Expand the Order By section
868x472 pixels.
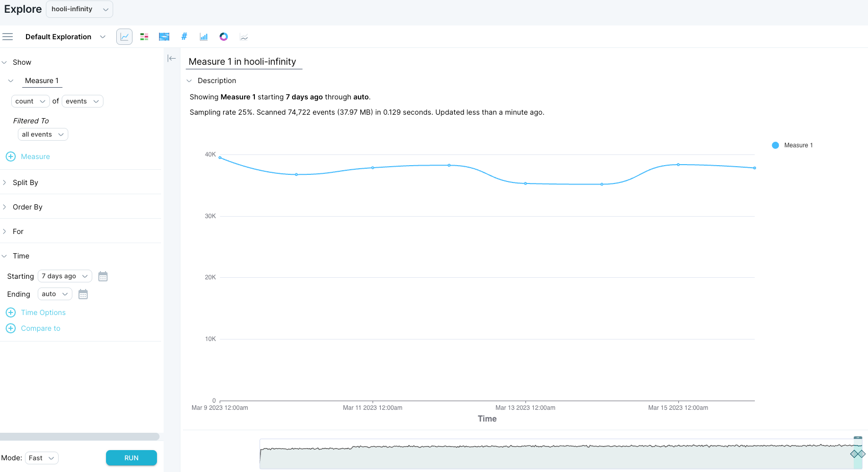point(28,207)
